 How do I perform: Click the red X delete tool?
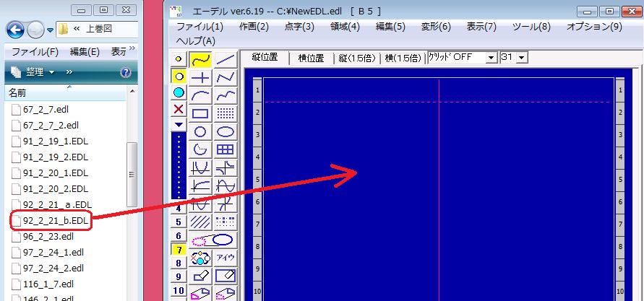pos(179,109)
